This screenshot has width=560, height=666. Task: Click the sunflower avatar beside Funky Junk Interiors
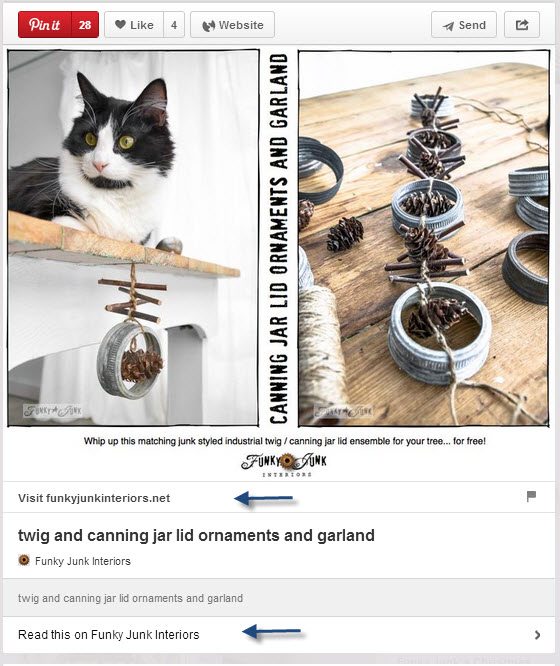pyautogui.click(x=24, y=560)
